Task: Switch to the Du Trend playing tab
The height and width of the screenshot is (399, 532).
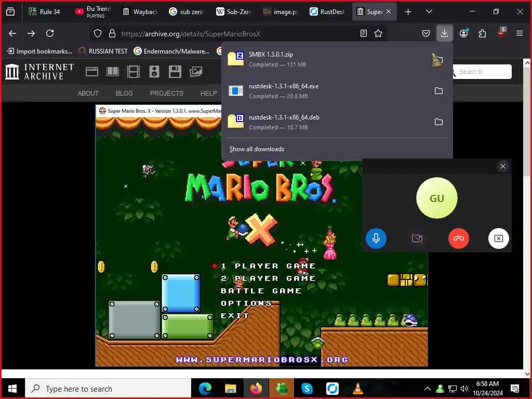Action: (93, 11)
